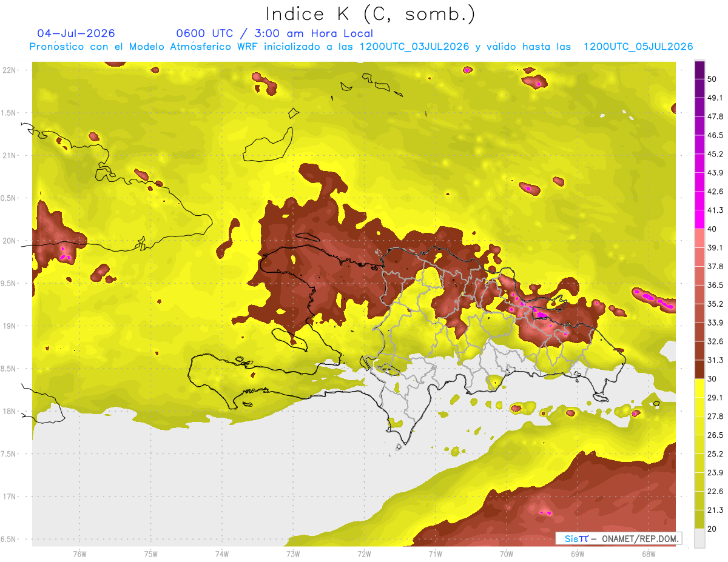Viewport: 728px width, 562px height.
Task: Click the map title 'Indice K (C, somb.)'
Action: coord(371,15)
